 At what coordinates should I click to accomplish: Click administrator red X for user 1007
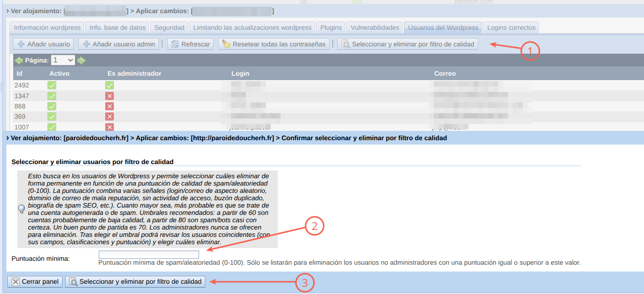(x=110, y=127)
